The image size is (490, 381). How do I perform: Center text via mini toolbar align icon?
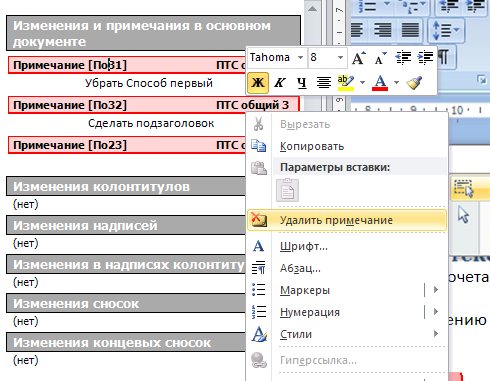tap(324, 82)
